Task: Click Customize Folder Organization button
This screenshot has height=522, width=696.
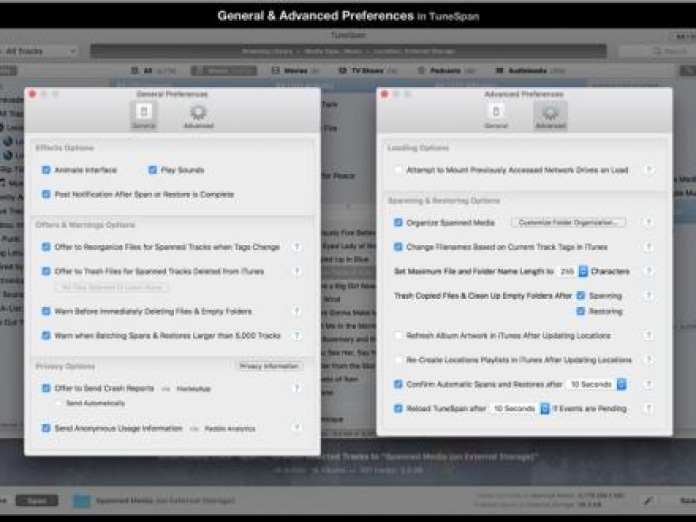Action: (568, 222)
